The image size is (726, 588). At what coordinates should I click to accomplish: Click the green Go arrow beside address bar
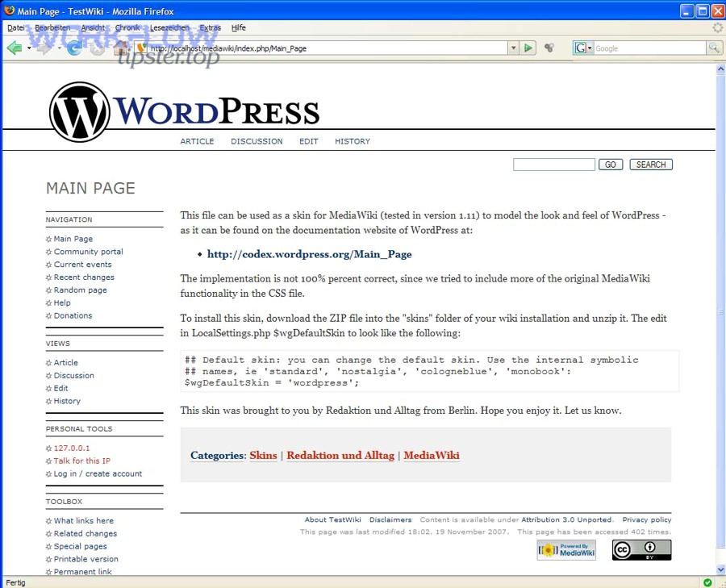(x=528, y=48)
